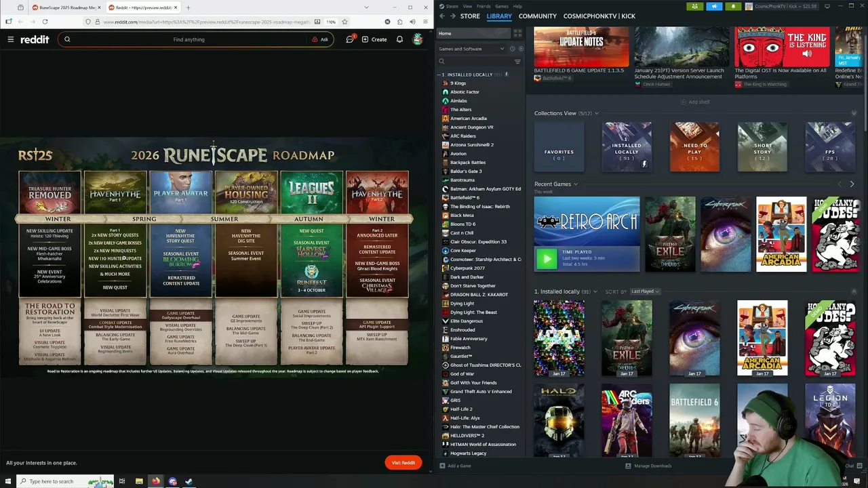Image resolution: width=868 pixels, height=488 pixels.
Task: Select Hogwarts Legacy in library list
Action: tap(468, 453)
